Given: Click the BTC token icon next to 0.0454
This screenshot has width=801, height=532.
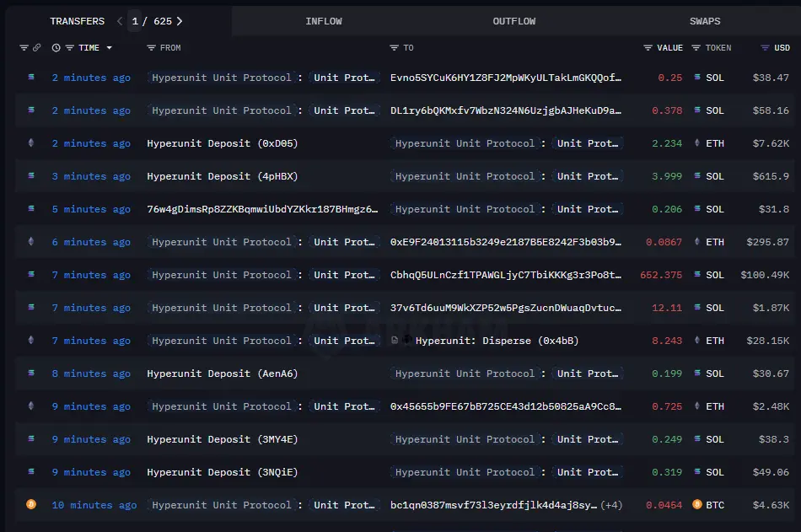Looking at the screenshot, I should point(696,505).
